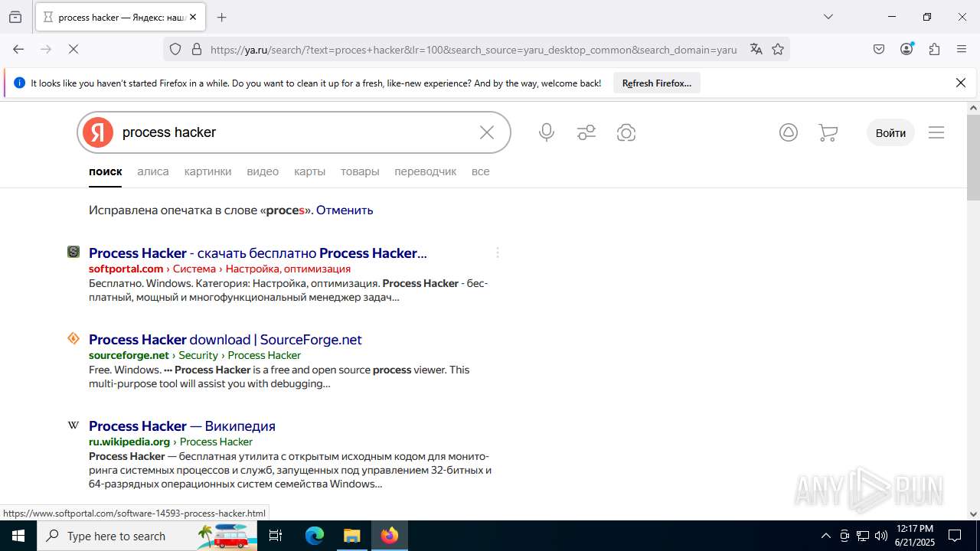The width and height of the screenshot is (980, 551).
Task: Open volume control in system tray
Action: point(881,536)
